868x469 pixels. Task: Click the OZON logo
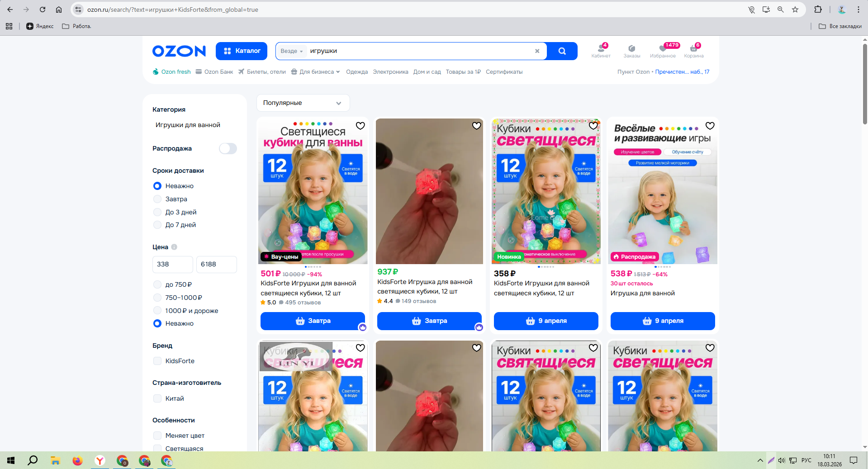coord(179,51)
